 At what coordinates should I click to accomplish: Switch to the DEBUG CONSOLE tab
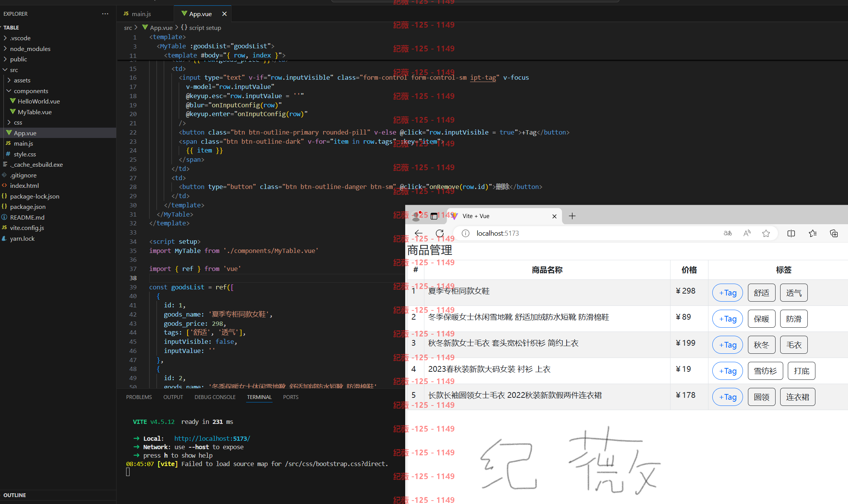(x=215, y=397)
